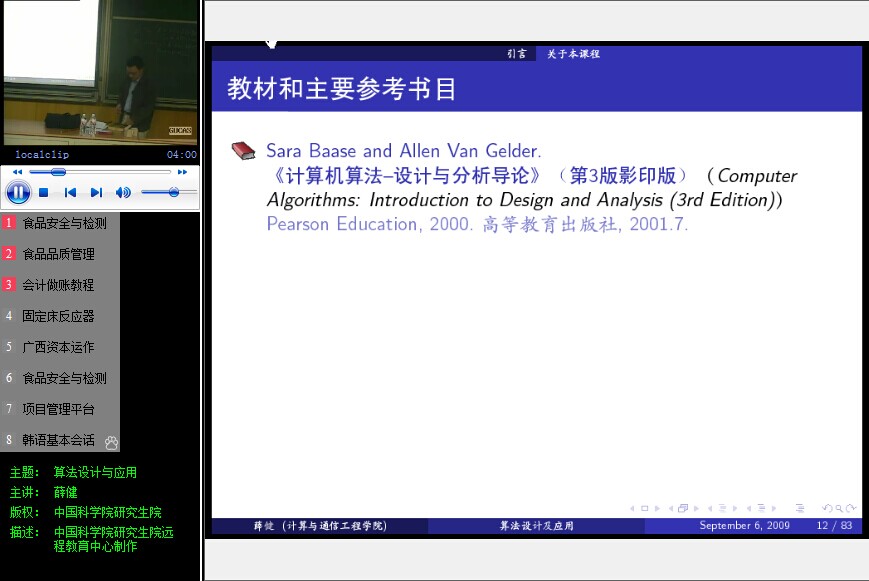
Task: Click the curved back arrow in slide navigation
Action: pos(827,508)
